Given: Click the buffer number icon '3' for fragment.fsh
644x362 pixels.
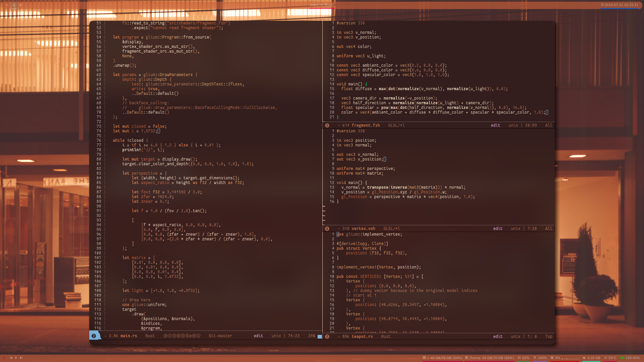Looking at the screenshot, I should 327,125.
